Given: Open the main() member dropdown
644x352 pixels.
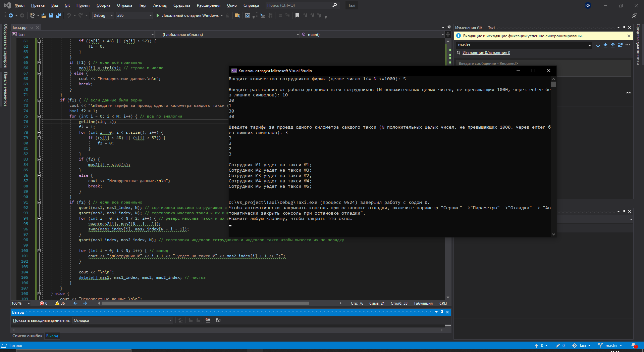Looking at the screenshot, I should click(x=372, y=35).
